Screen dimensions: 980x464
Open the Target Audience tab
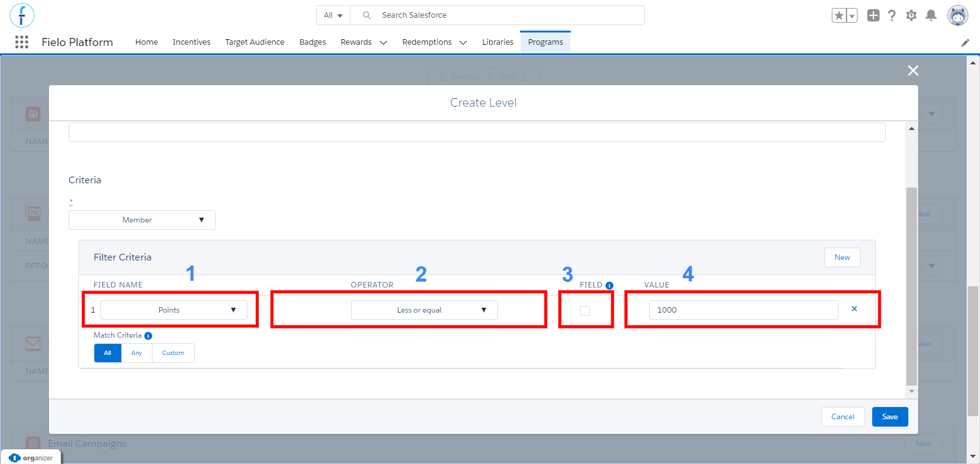click(255, 42)
